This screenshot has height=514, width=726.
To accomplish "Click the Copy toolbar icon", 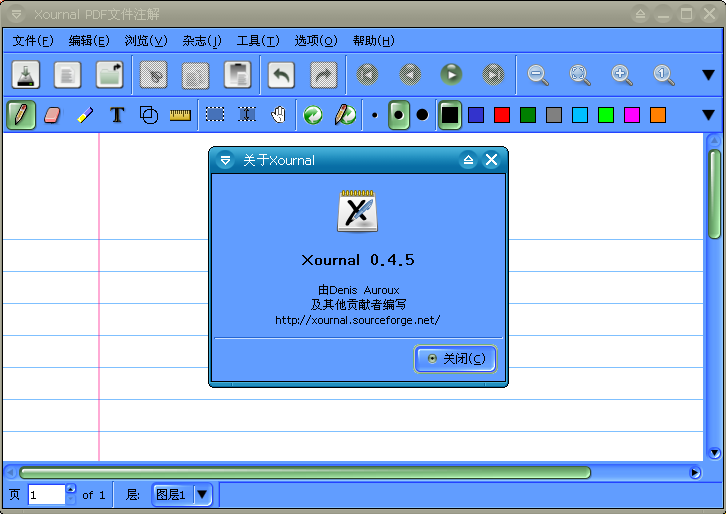I will click(x=195, y=75).
